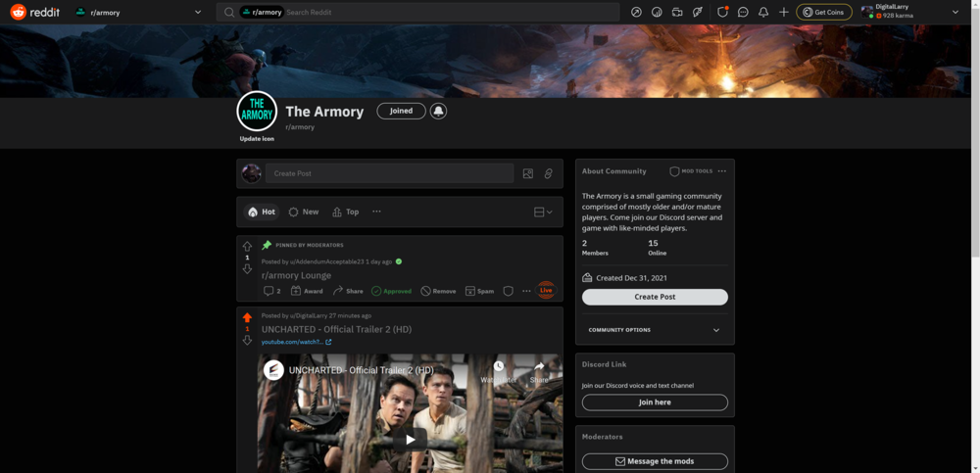Click the plus create-post icon in header

784,12
